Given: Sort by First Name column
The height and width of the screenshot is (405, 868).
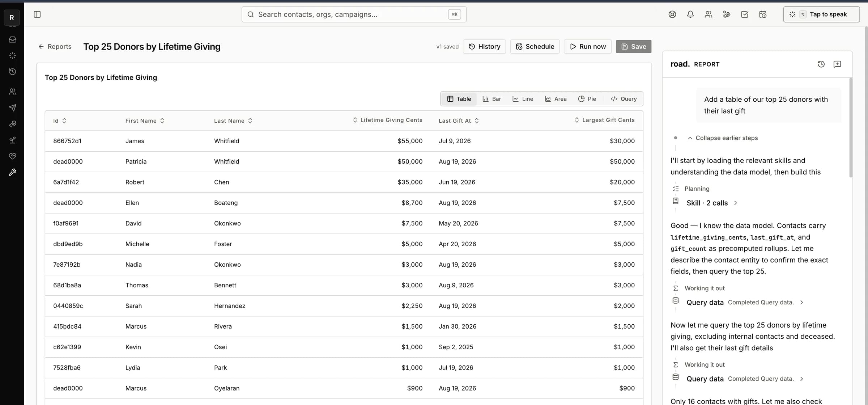Looking at the screenshot, I should [145, 121].
